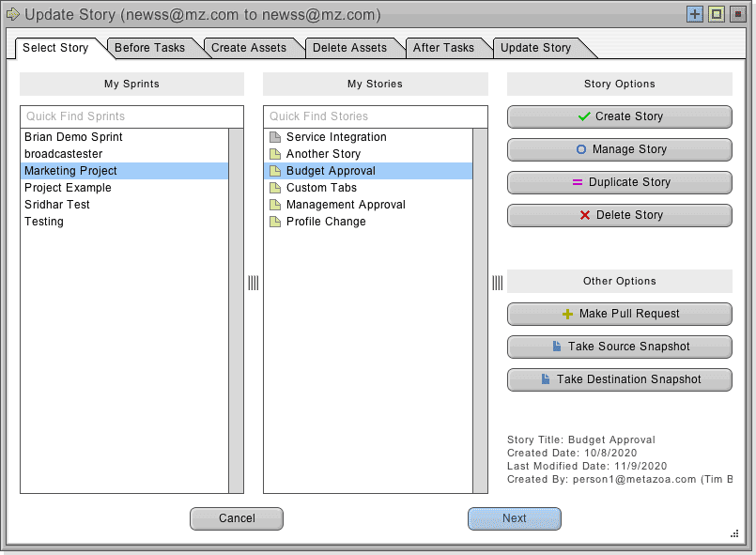
Task: Click the Next button
Action: point(515,518)
